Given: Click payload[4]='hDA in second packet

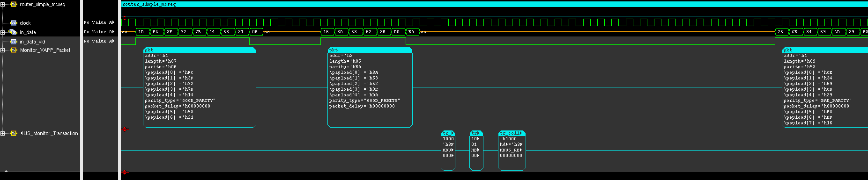Looking at the screenshot, I should point(354,95).
